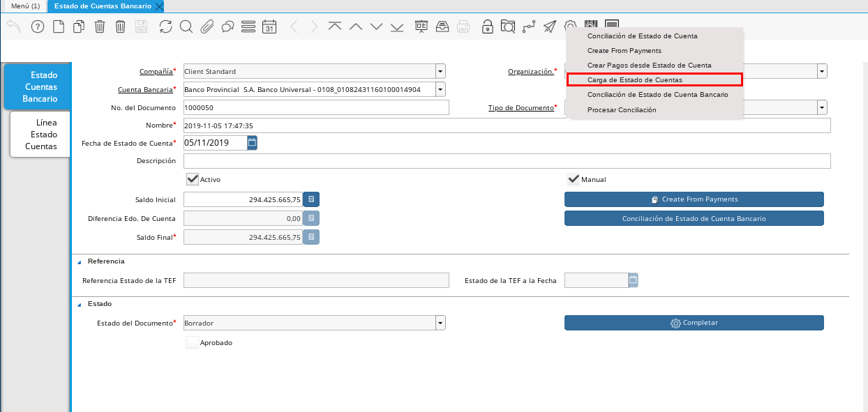This screenshot has height=412, width=868.
Task: Click blue Conciliación de Estado de Cuenta Bancario button
Action: pos(694,218)
